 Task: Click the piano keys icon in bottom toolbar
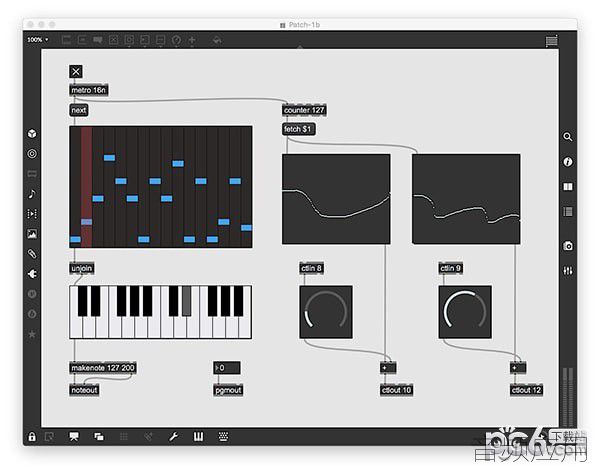(198, 437)
